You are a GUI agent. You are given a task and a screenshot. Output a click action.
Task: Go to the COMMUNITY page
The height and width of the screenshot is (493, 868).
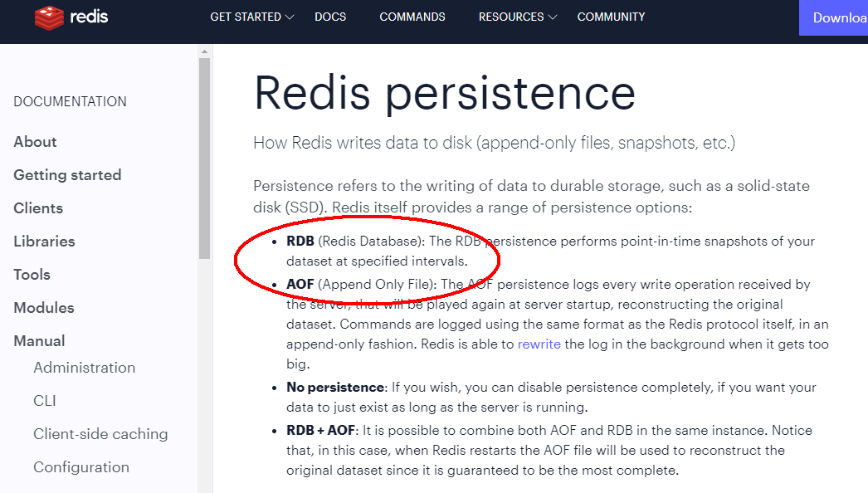point(611,17)
